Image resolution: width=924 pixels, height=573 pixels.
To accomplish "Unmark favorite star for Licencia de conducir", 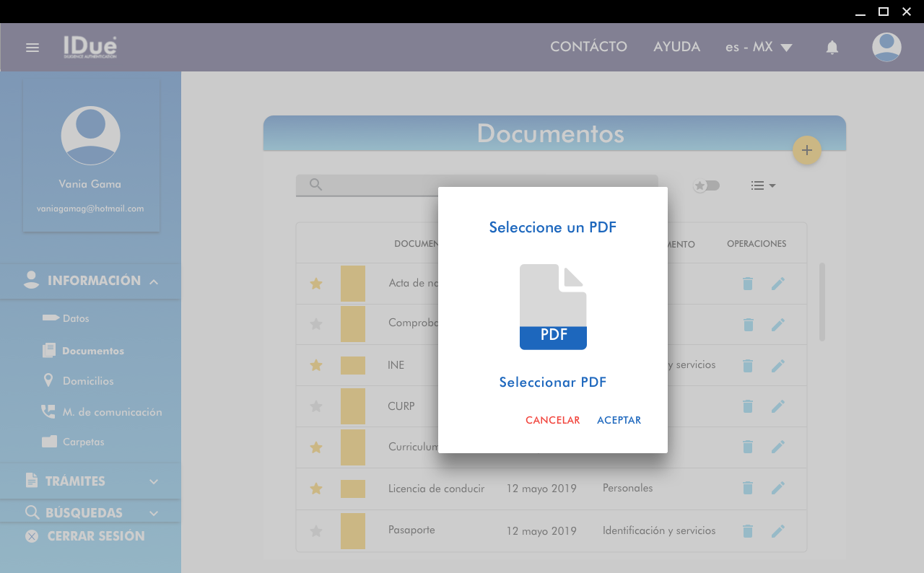I will click(x=315, y=489).
